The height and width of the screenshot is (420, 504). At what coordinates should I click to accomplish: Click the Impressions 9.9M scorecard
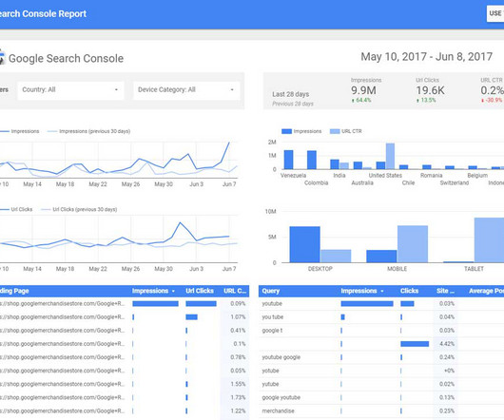click(x=366, y=90)
